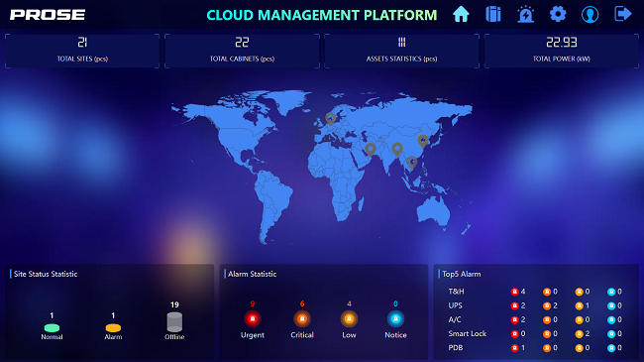Image resolution: width=644 pixels, height=362 pixels.
Task: Select the map pin over the Middle East
Action: 371,150
